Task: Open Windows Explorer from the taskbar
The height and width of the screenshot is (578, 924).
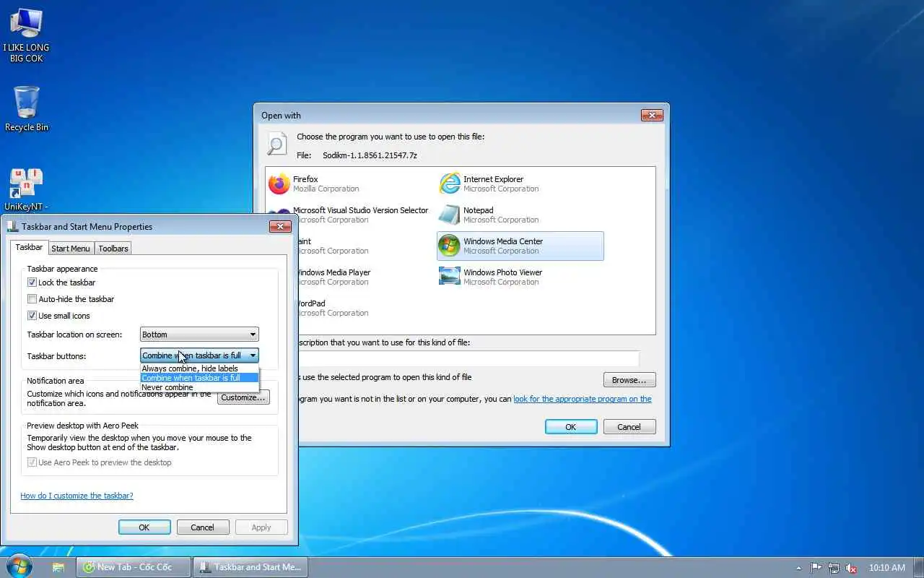Action: (58, 567)
